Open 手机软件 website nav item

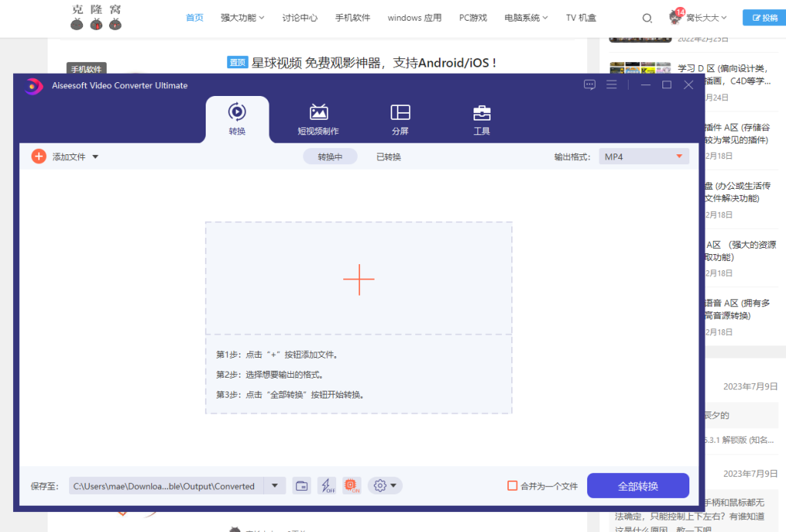pyautogui.click(x=352, y=18)
